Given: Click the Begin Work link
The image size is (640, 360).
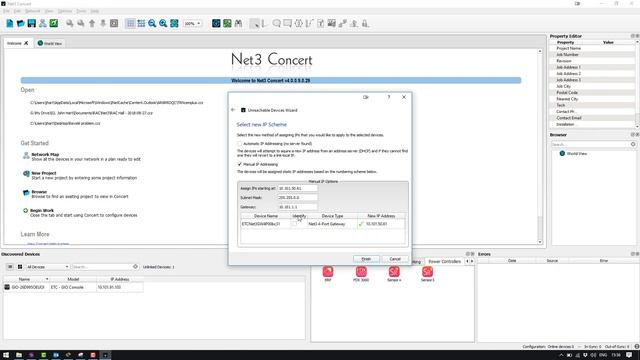Looking at the screenshot, I should (x=42, y=211).
